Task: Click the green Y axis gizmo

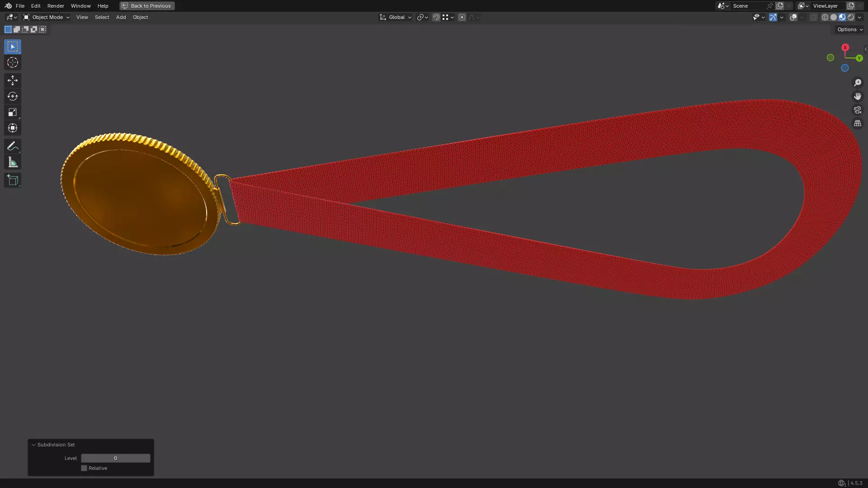Action: [859, 58]
